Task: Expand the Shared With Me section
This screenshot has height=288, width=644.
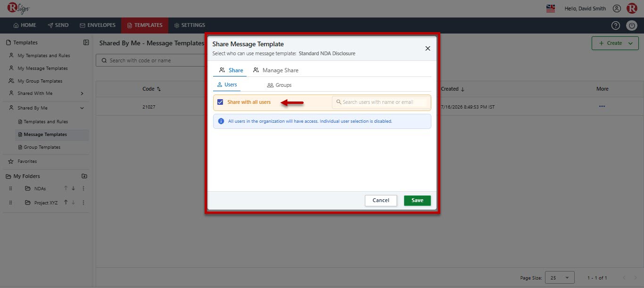Action: click(x=82, y=93)
